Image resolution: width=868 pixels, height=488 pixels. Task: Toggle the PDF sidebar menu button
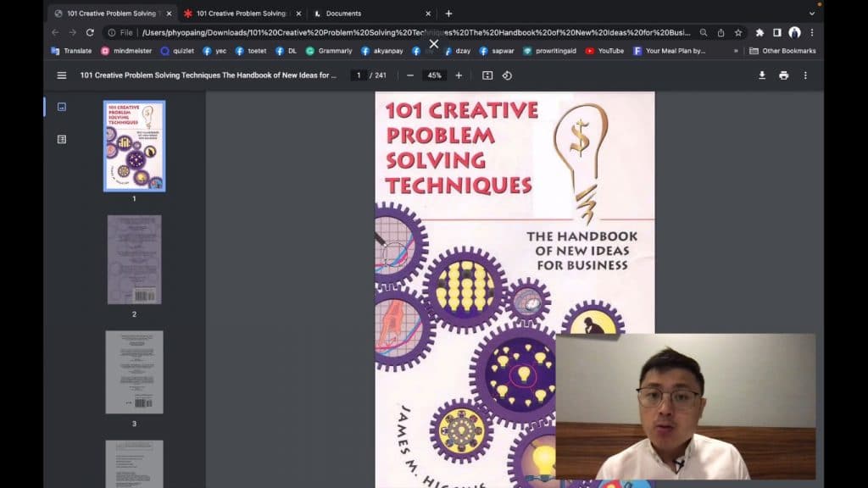pos(61,75)
